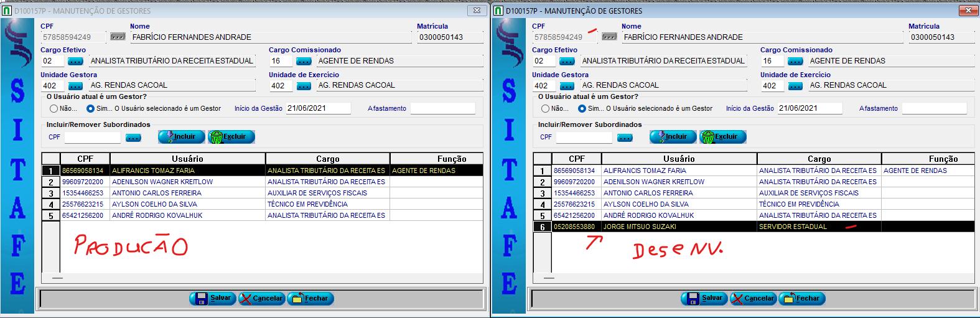Click horizontal scrollbar handle under left grid

coord(57,278)
